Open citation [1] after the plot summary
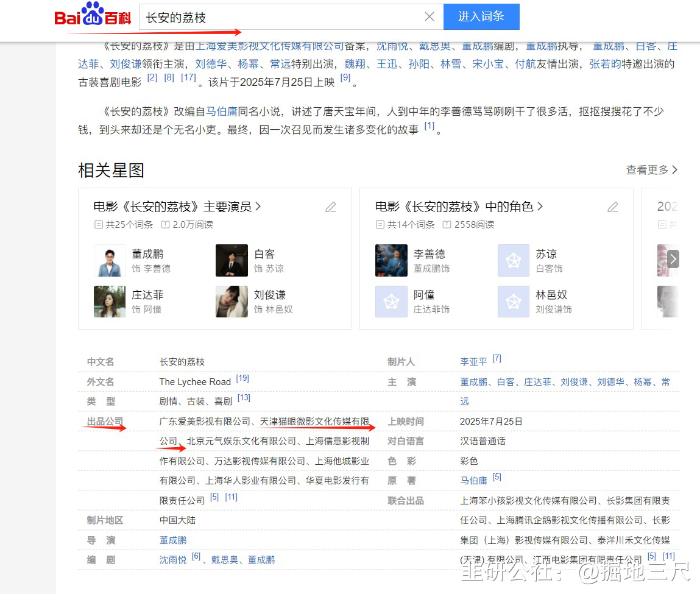700x594 pixels. [x=429, y=126]
